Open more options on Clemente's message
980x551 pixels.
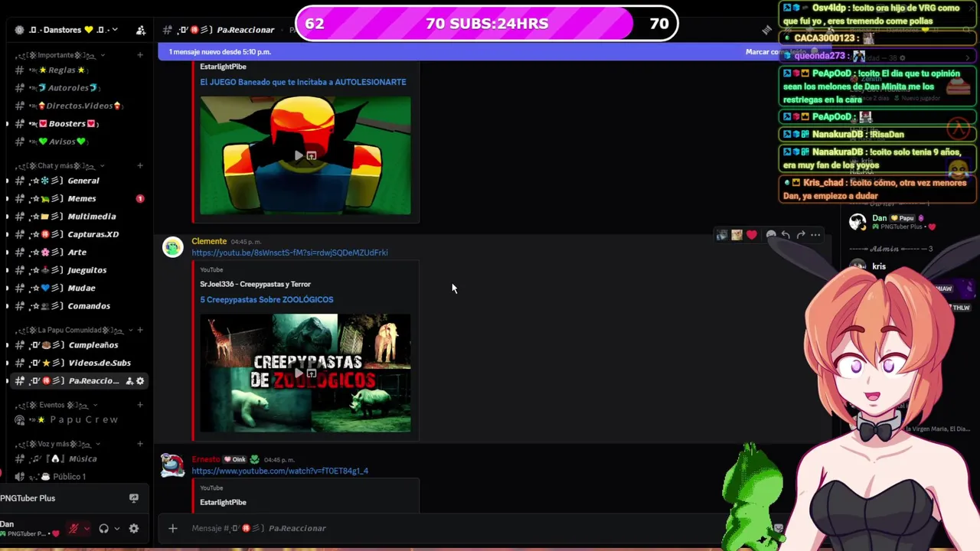point(816,235)
